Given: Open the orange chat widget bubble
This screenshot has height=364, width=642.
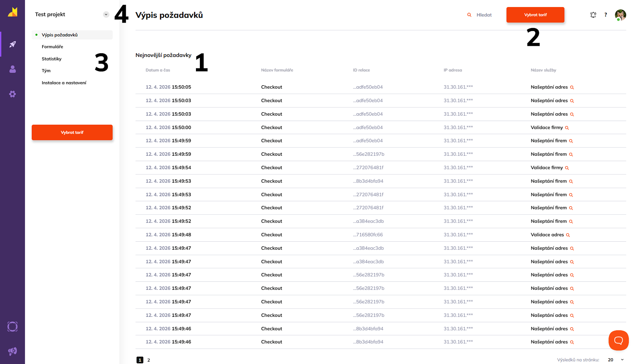Looking at the screenshot, I should pyautogui.click(x=618, y=340).
